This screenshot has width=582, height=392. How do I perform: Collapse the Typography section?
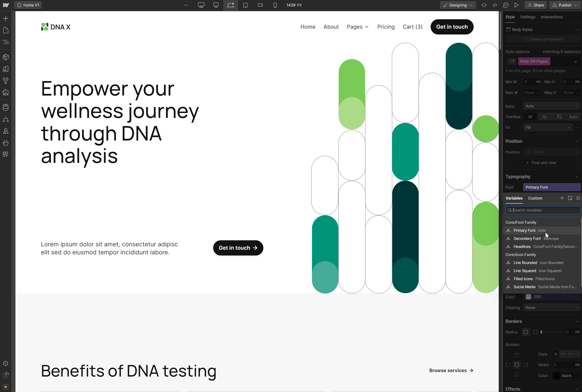pos(577,177)
